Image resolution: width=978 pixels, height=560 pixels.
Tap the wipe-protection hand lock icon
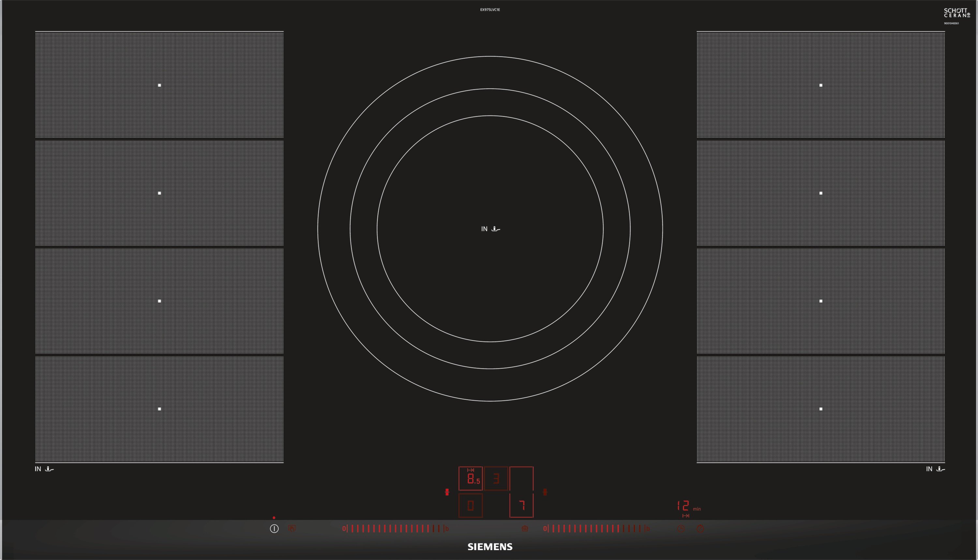point(292,528)
